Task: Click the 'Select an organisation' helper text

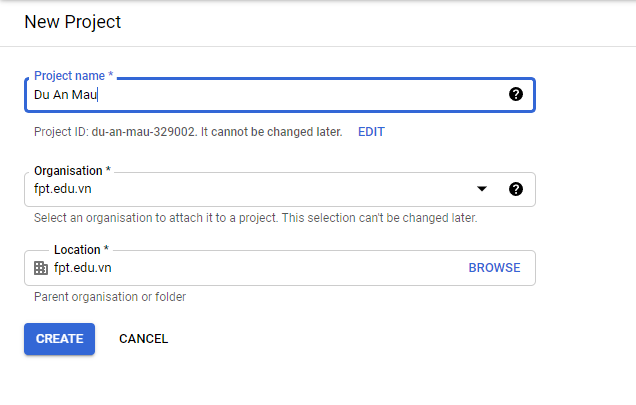Action: click(x=255, y=218)
